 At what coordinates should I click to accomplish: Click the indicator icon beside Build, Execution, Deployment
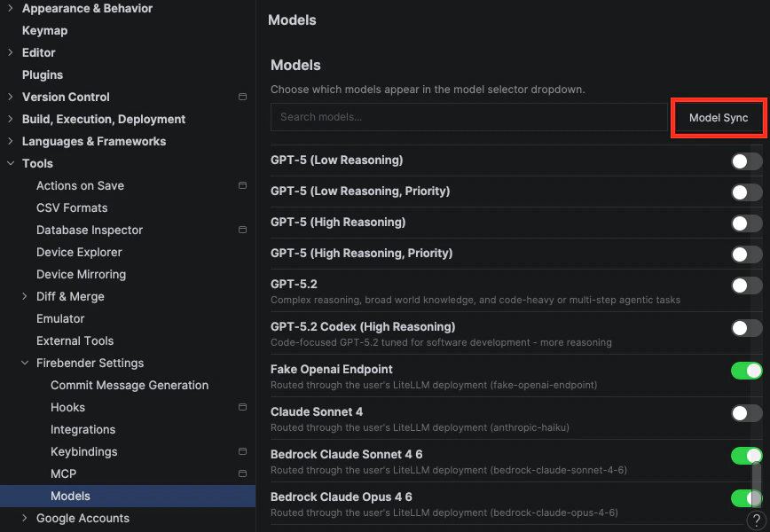[x=242, y=119]
